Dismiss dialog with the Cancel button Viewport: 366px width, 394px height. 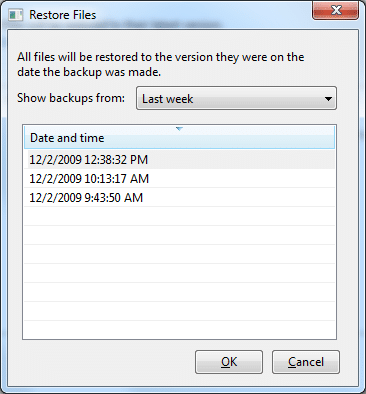pos(306,362)
